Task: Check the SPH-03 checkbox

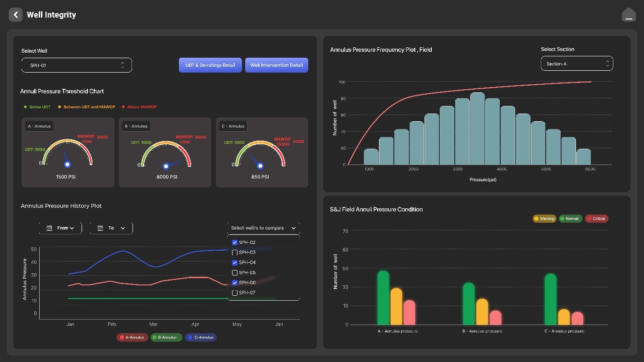Action: point(234,252)
